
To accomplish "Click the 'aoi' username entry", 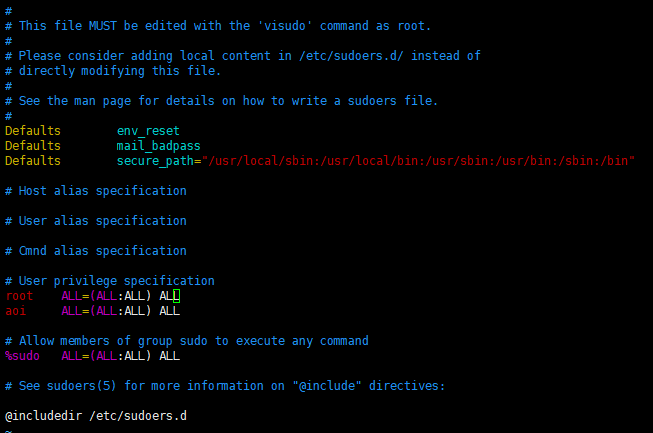I will (15, 311).
